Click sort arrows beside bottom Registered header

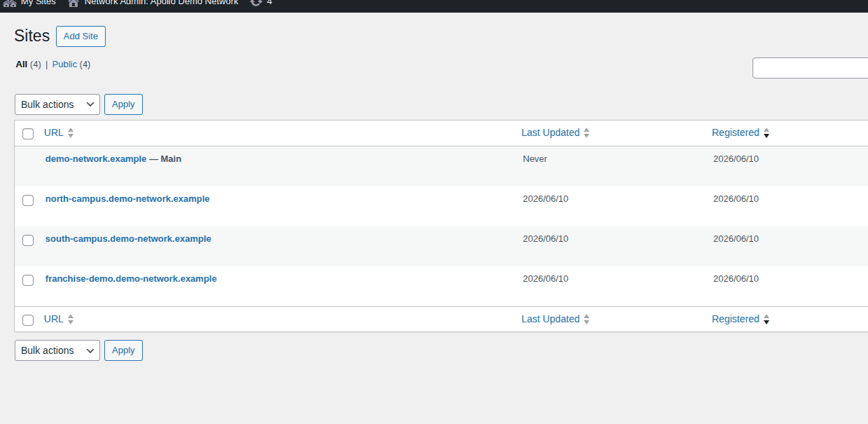(x=766, y=319)
